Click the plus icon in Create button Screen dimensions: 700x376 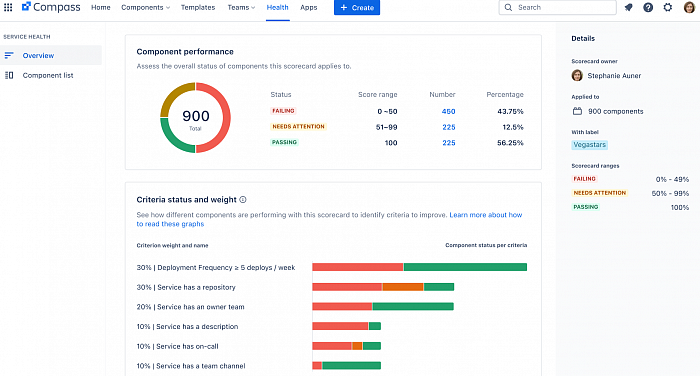coord(344,8)
